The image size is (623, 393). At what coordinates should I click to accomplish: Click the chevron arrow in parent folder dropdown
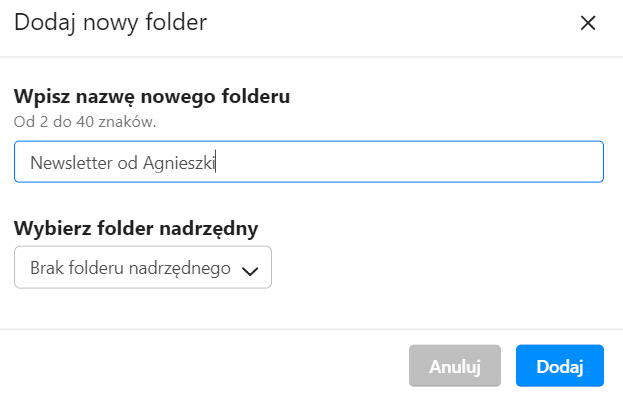pyautogui.click(x=250, y=271)
